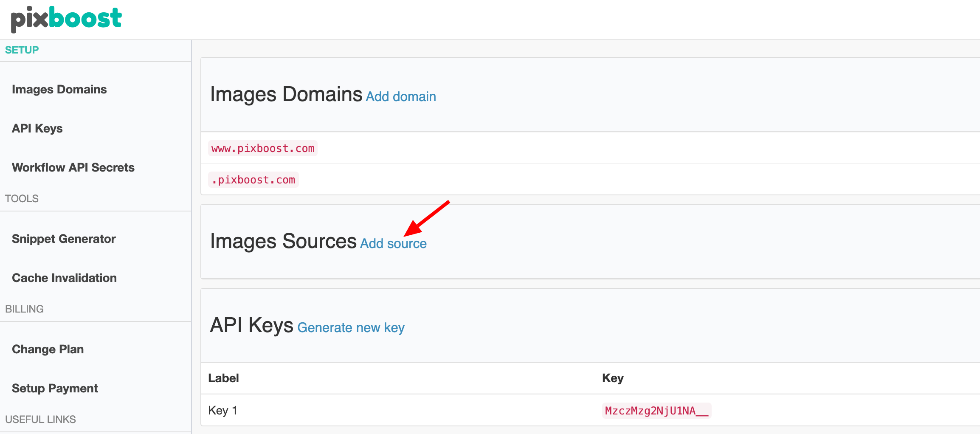Click the pixboost logo
Viewport: 980px width, 434px height.
[x=65, y=18]
